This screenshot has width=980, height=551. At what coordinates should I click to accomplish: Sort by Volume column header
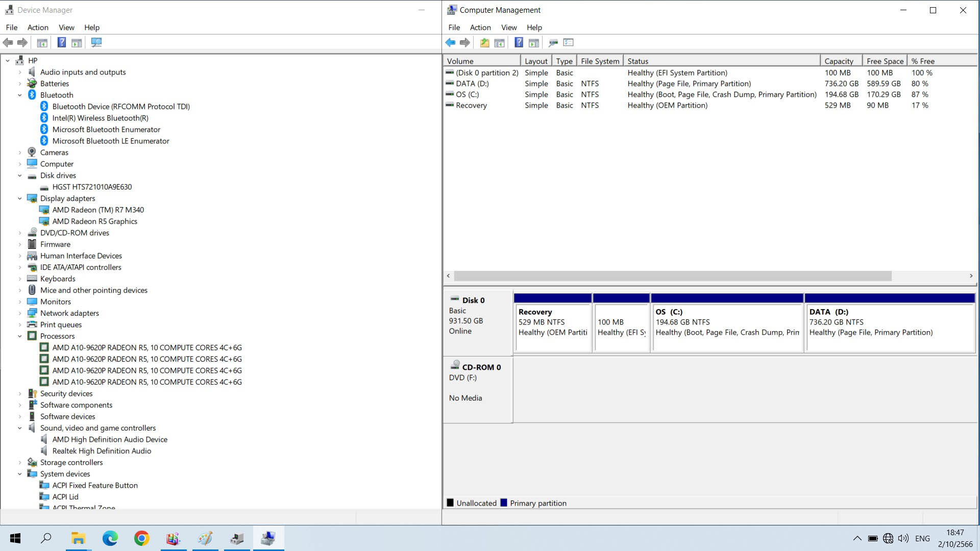(482, 61)
